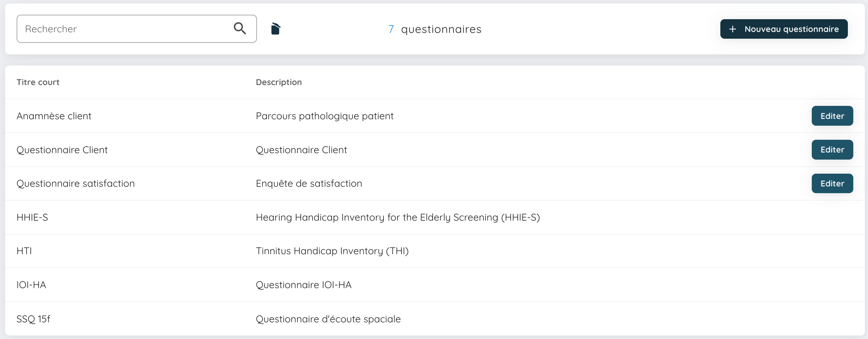This screenshot has height=339, width=868.
Task: Click the trash bin icon
Action: [275, 29]
